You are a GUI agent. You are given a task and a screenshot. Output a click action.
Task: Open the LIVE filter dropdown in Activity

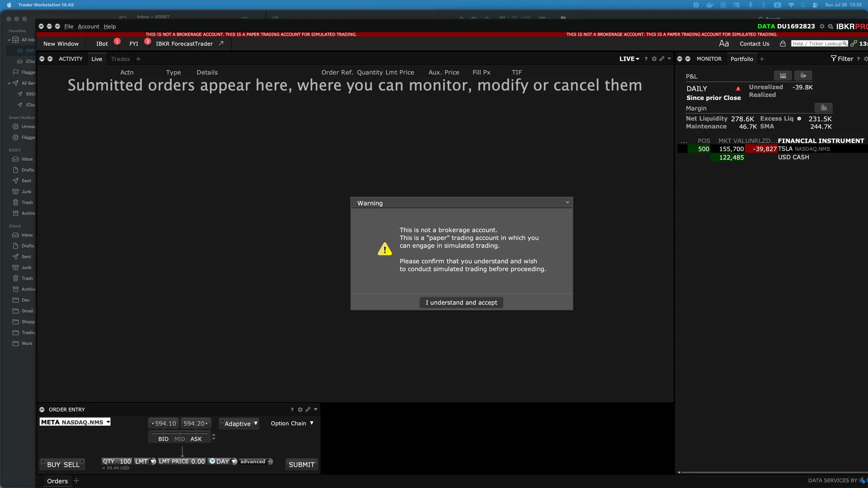[629, 59]
